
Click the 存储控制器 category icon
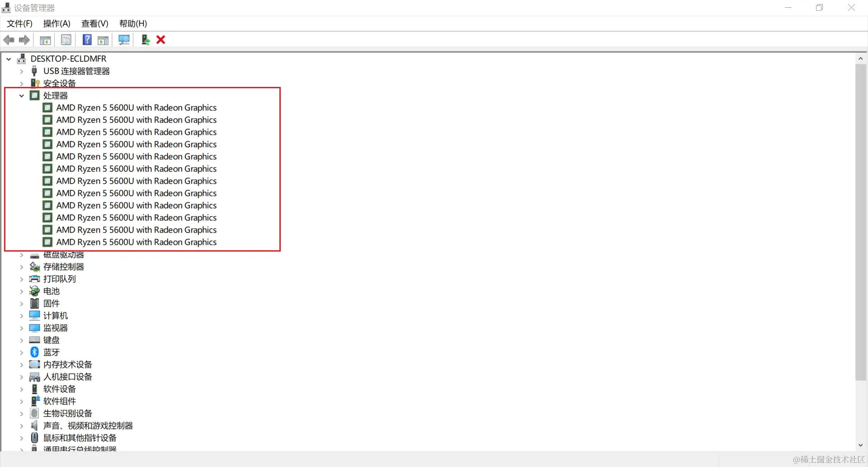click(34, 267)
